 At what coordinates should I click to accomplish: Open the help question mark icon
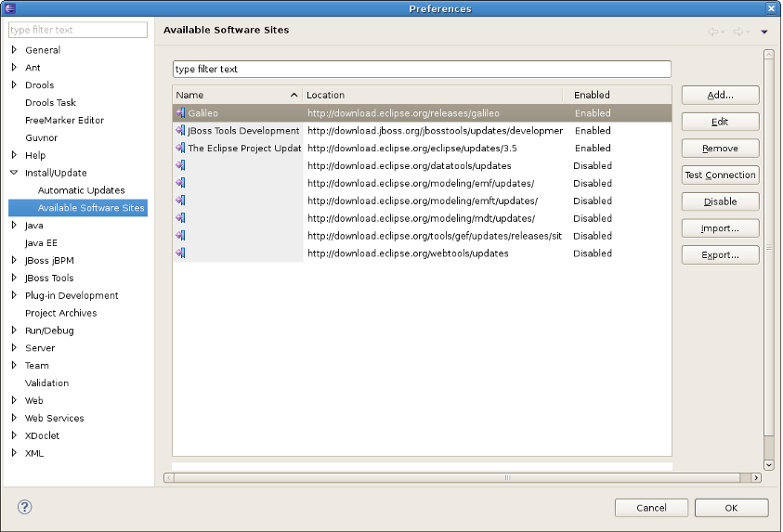click(x=24, y=507)
